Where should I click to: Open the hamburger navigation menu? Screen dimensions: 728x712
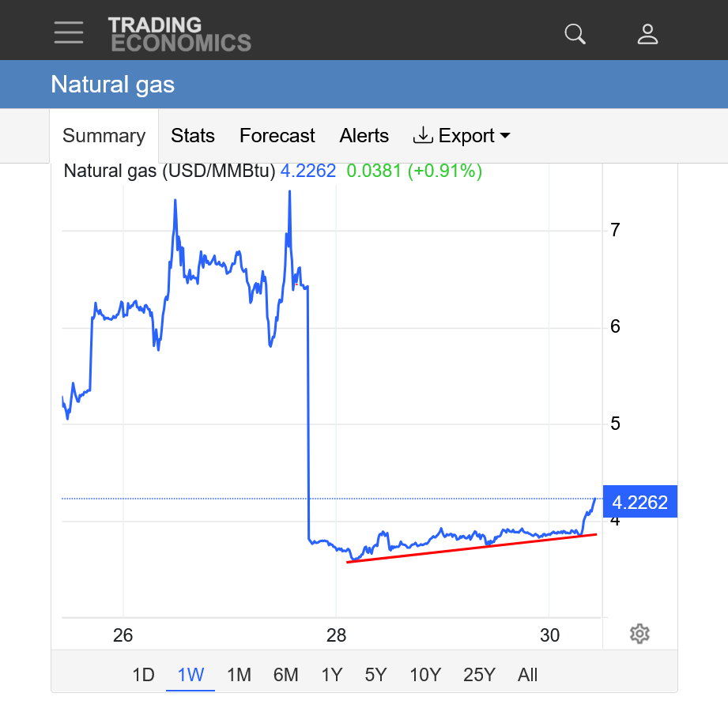coord(69,32)
